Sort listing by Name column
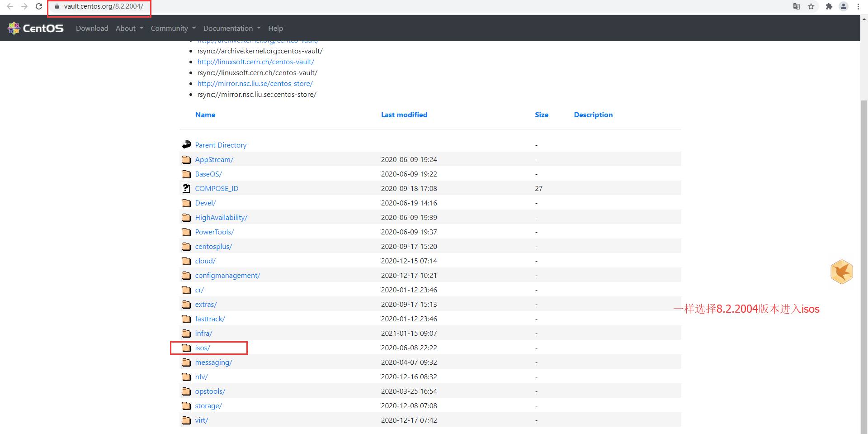Screen dimensions: 868x434 click(205, 115)
